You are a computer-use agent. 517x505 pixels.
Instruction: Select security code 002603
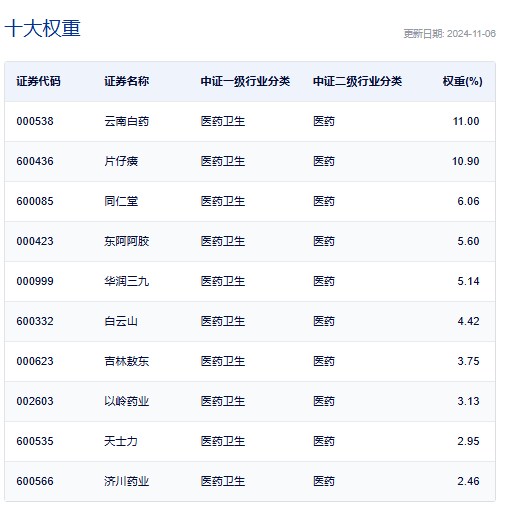pos(35,401)
